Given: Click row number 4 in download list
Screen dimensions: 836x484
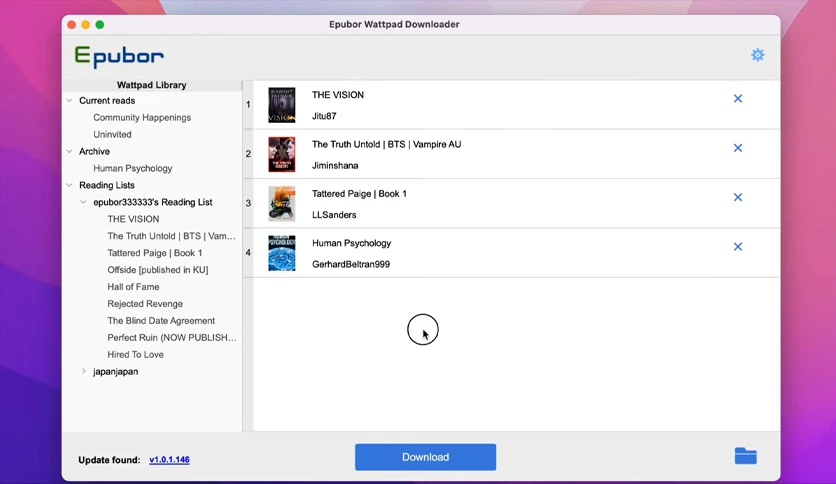Looking at the screenshot, I should point(248,253).
